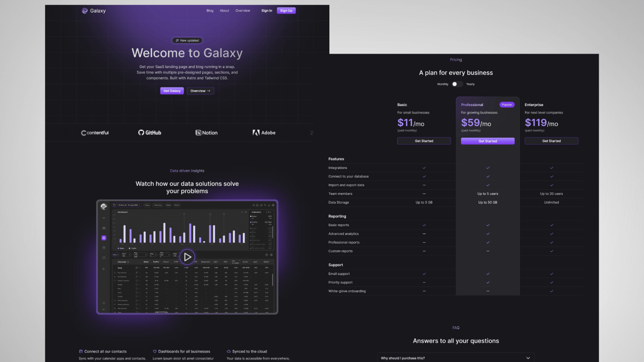This screenshot has height=362, width=644.
Task: Click Enterprise checkmark for Connect to your database
Action: tap(551, 176)
